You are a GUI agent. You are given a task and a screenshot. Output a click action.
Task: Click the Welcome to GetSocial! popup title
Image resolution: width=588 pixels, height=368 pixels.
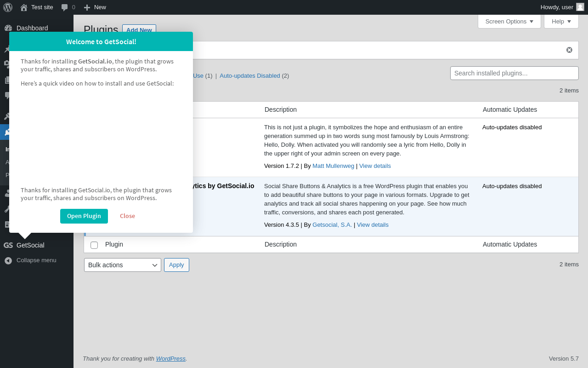click(x=101, y=41)
